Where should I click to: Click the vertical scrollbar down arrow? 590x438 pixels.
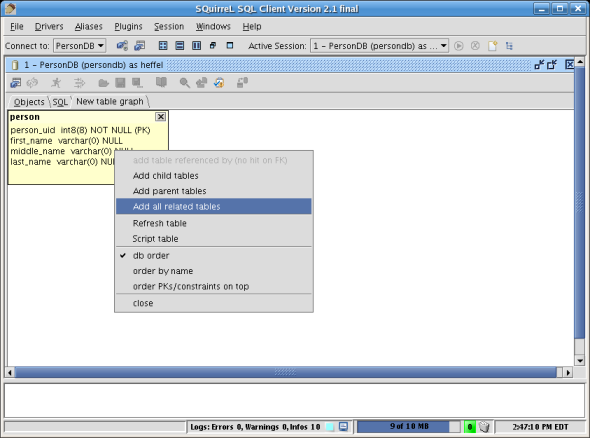(x=580, y=361)
